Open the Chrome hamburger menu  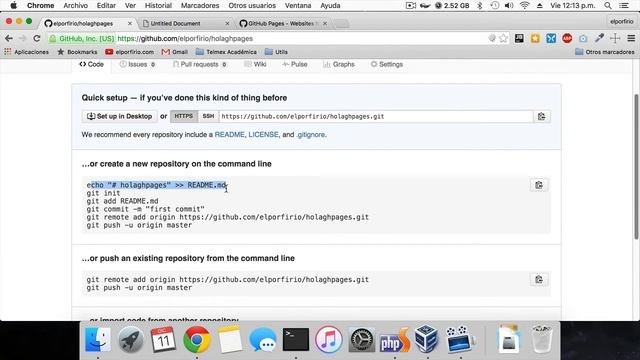(x=631, y=38)
